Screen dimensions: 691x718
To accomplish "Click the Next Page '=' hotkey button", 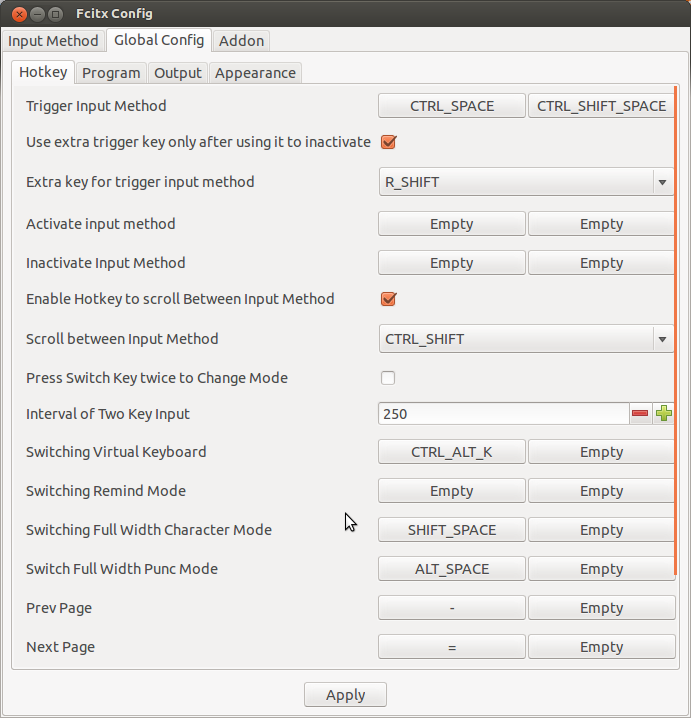I will [452, 646].
